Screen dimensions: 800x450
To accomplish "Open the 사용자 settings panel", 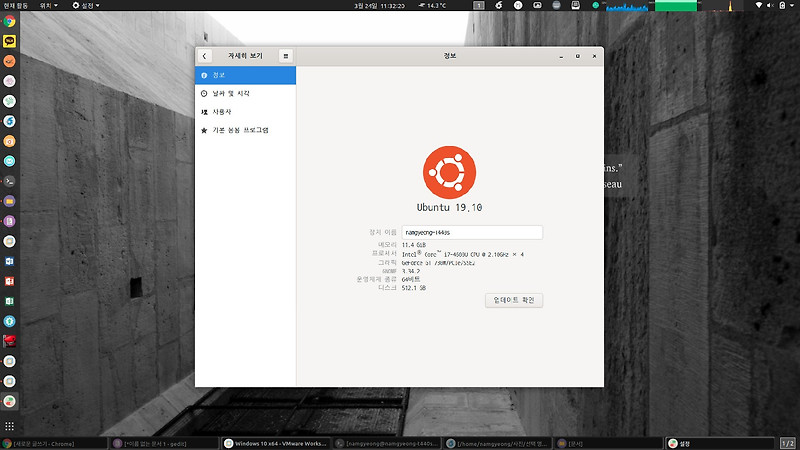I will click(245, 112).
